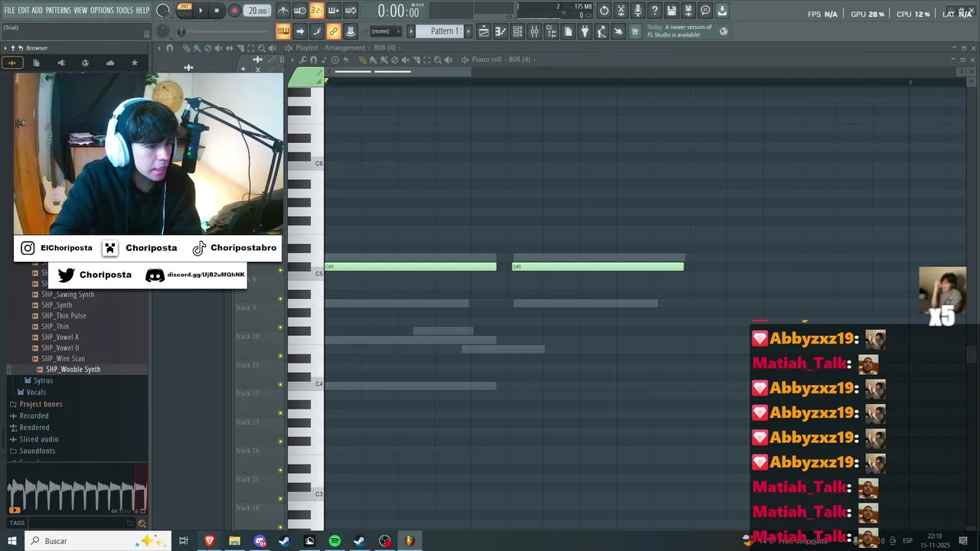Open the project picker view icon

[568, 31]
